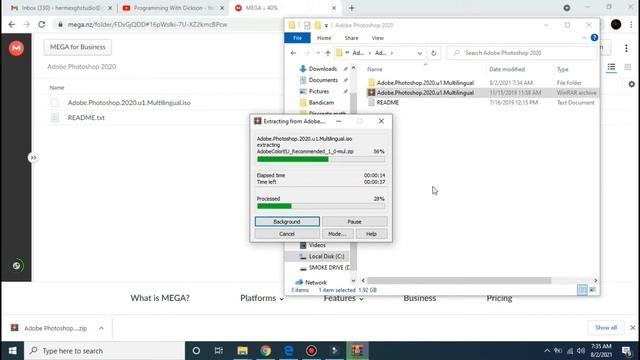Cancel the WinRAR extraction

pos(287,234)
